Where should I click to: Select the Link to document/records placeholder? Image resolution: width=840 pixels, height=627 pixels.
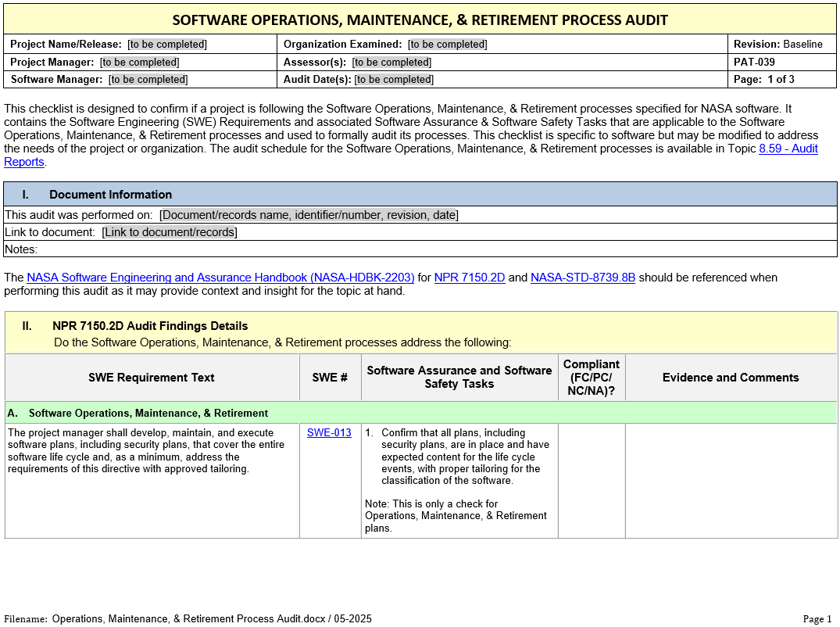pos(170,232)
